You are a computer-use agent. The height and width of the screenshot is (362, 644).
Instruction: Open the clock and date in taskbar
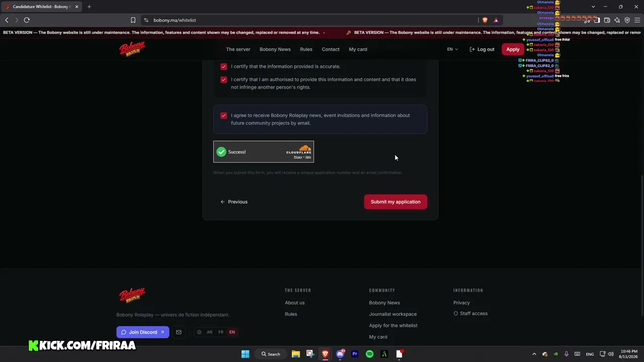point(628,354)
